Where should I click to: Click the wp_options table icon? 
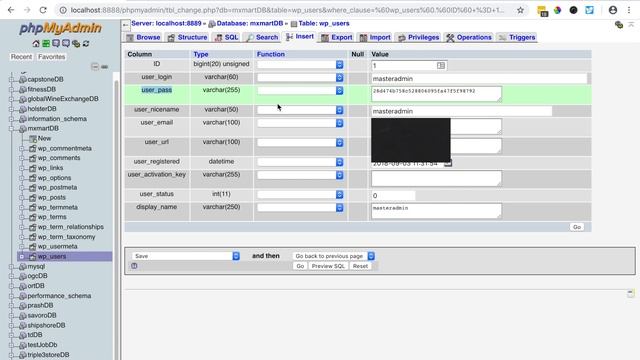point(33,178)
